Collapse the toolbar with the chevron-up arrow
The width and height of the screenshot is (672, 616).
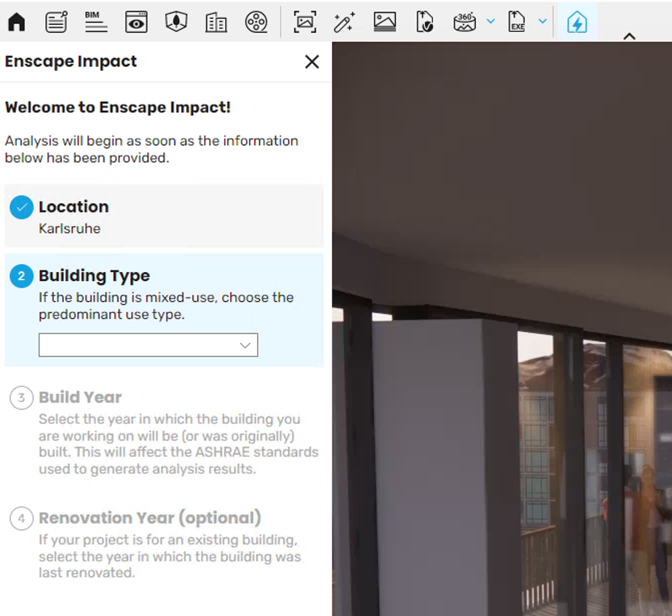pos(629,36)
